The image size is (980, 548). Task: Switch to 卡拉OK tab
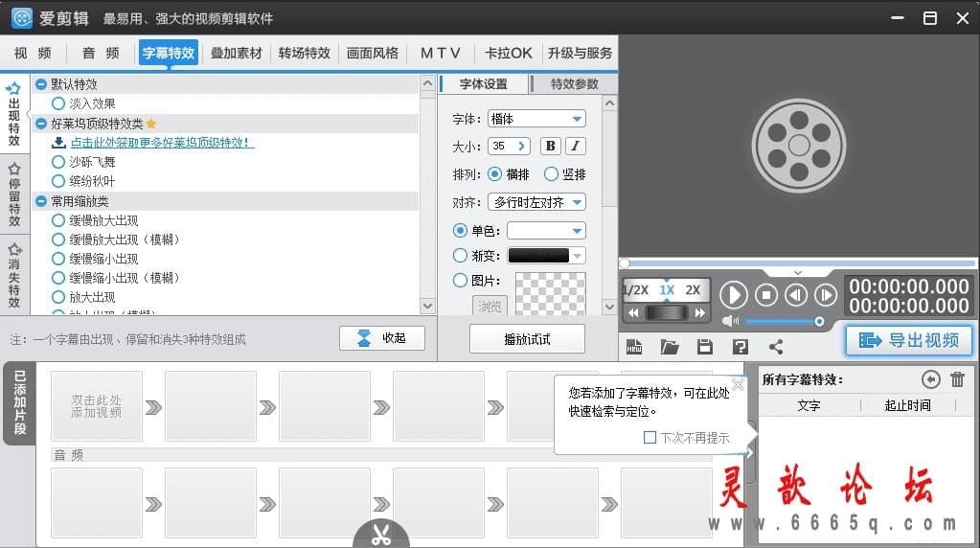tap(508, 53)
